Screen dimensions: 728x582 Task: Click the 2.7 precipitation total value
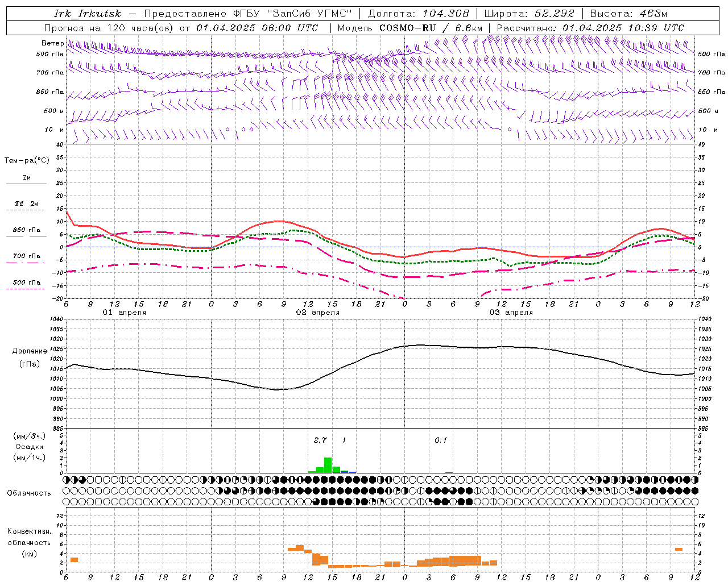[320, 440]
